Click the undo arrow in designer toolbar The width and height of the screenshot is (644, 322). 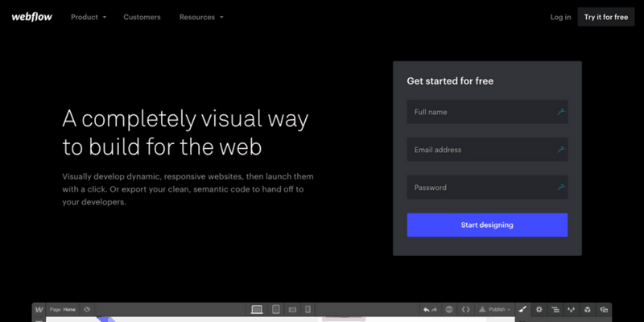[x=427, y=309]
